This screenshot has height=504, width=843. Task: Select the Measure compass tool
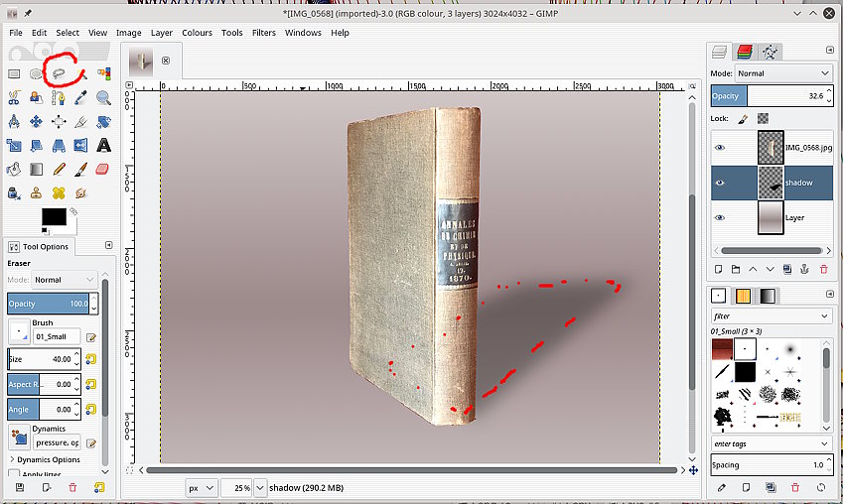[x=14, y=121]
